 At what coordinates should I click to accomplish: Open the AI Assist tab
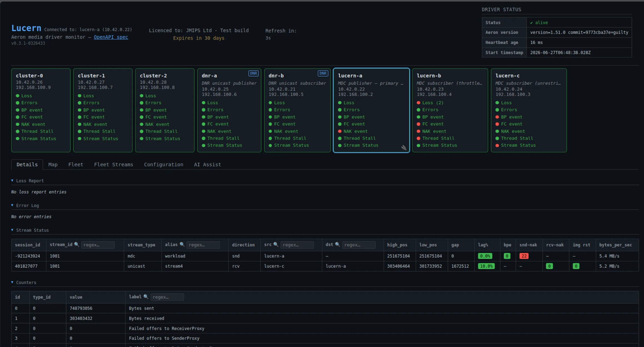207,164
